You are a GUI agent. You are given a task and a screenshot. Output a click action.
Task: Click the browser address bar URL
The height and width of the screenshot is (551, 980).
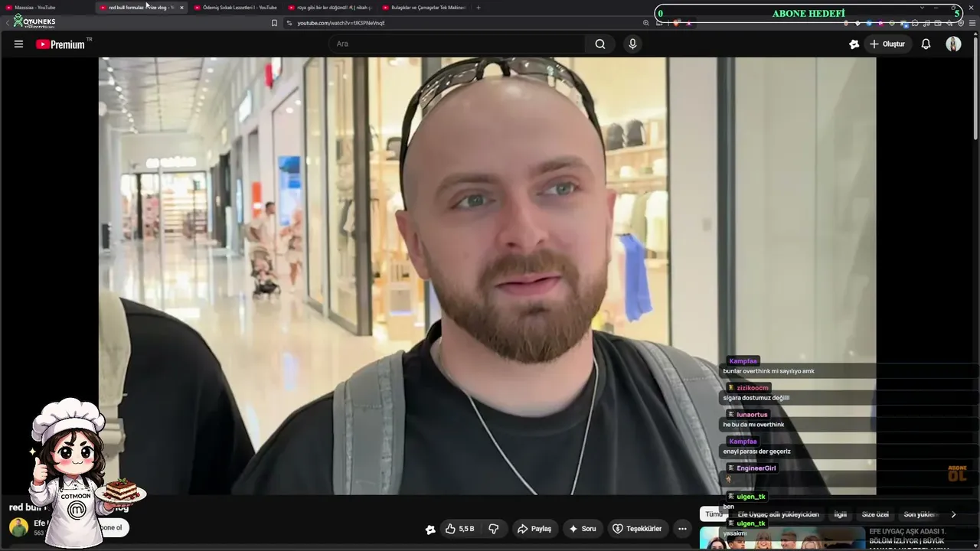point(341,23)
